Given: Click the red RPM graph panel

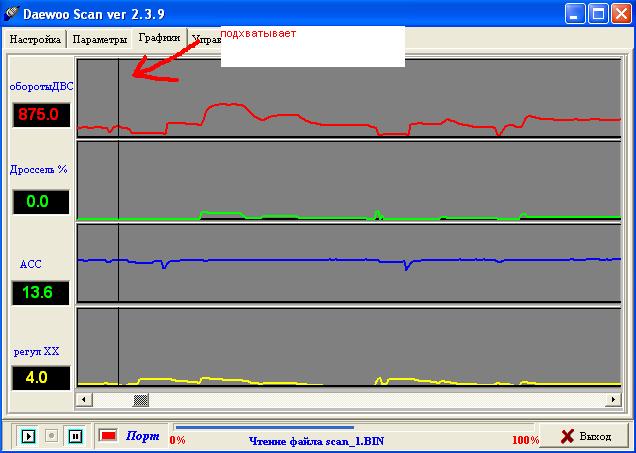Looking at the screenshot, I should (x=348, y=98).
